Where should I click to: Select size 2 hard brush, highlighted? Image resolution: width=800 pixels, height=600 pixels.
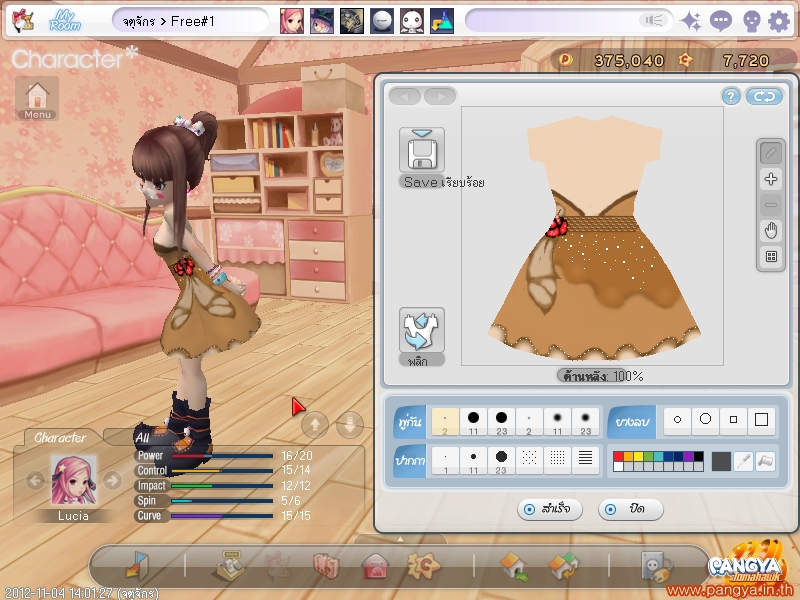coord(445,421)
